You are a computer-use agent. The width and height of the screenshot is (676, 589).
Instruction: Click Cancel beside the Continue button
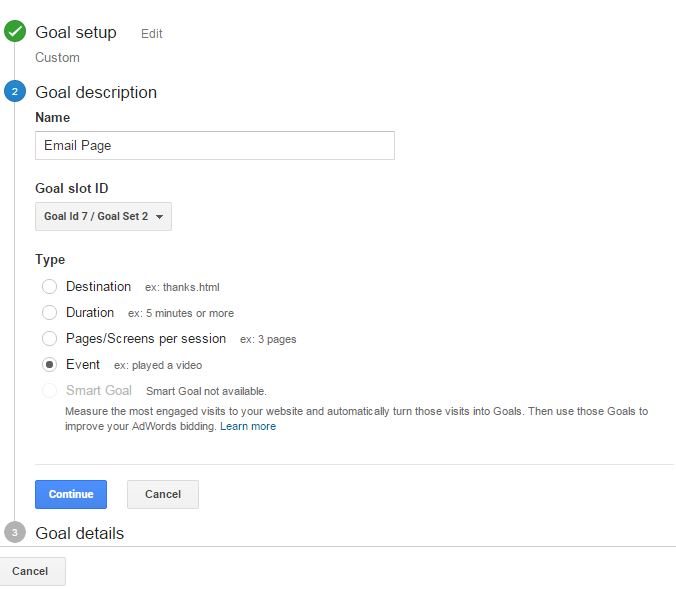(x=163, y=494)
